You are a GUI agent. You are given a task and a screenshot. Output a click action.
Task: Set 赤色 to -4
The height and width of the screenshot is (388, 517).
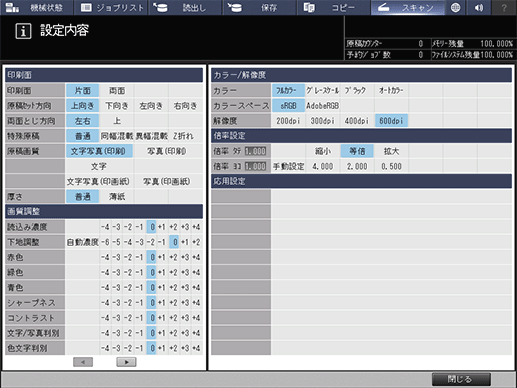(105, 257)
